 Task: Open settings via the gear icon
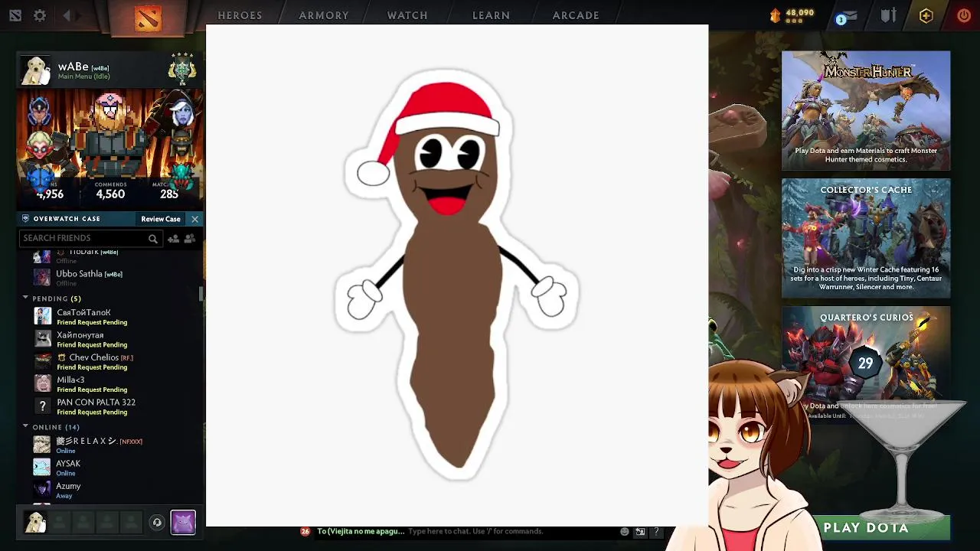click(x=40, y=15)
